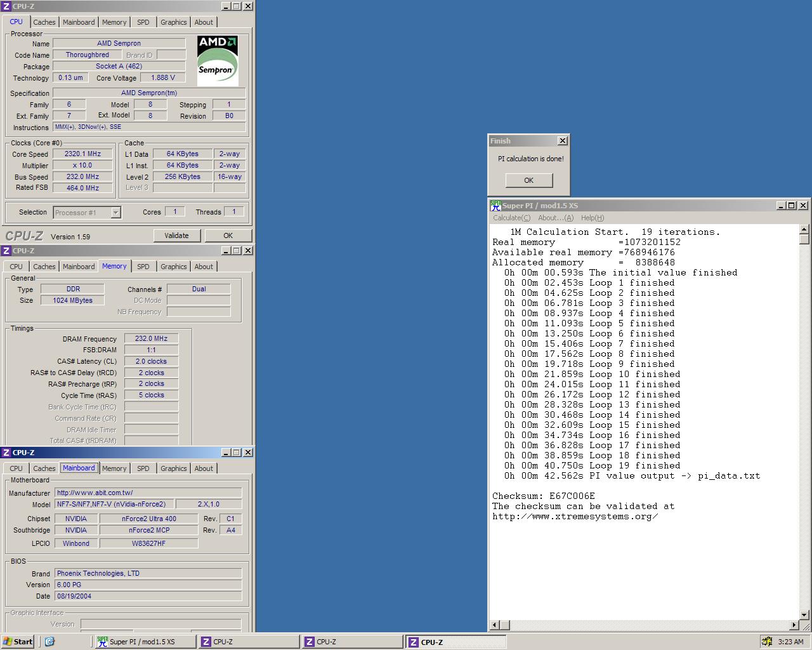Select CPU tab in the Memory CPU-Z window
This screenshot has width=812, height=650.
tap(16, 267)
